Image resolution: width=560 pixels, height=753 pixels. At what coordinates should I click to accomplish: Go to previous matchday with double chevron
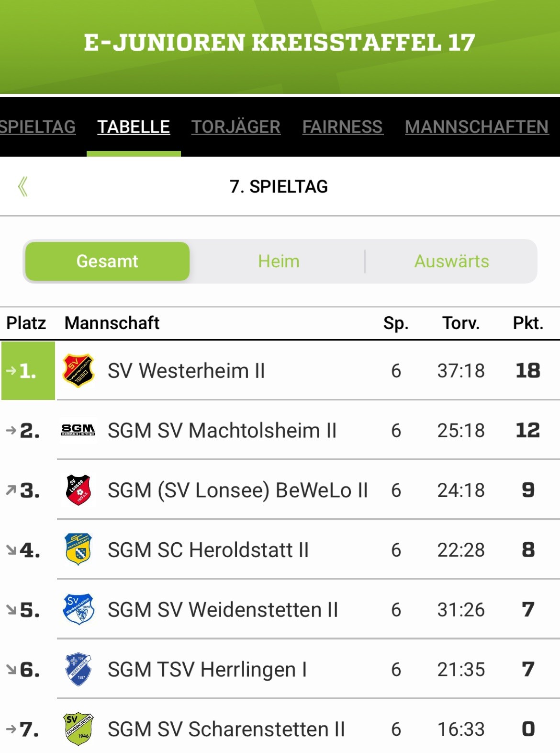[x=22, y=186]
